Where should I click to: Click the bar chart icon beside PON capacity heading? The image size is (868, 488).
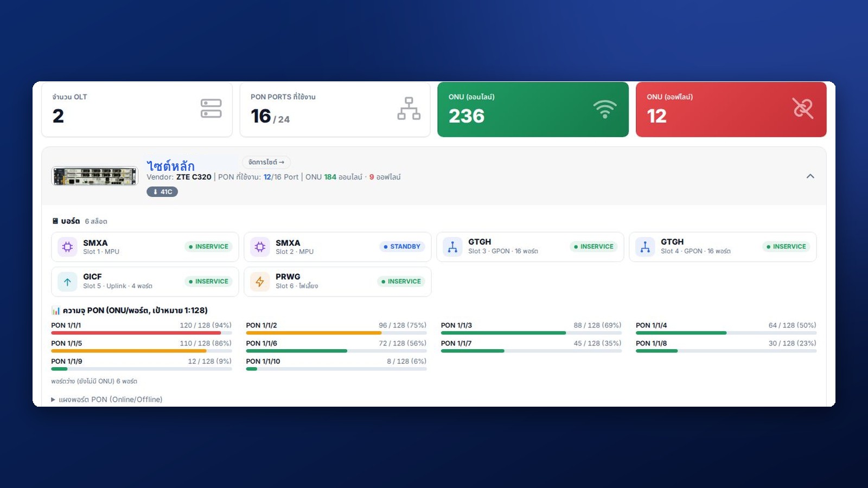coord(56,311)
